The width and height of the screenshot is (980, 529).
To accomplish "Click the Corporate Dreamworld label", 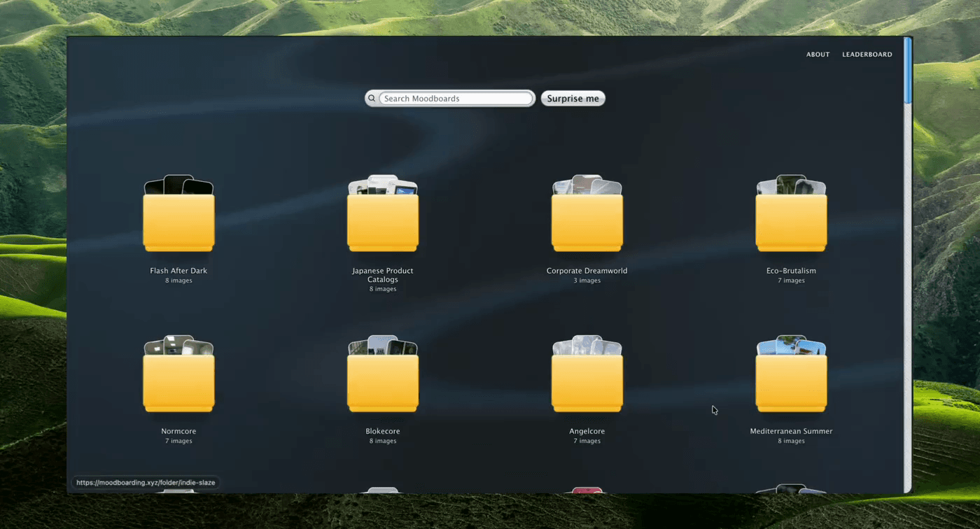I will click(587, 271).
